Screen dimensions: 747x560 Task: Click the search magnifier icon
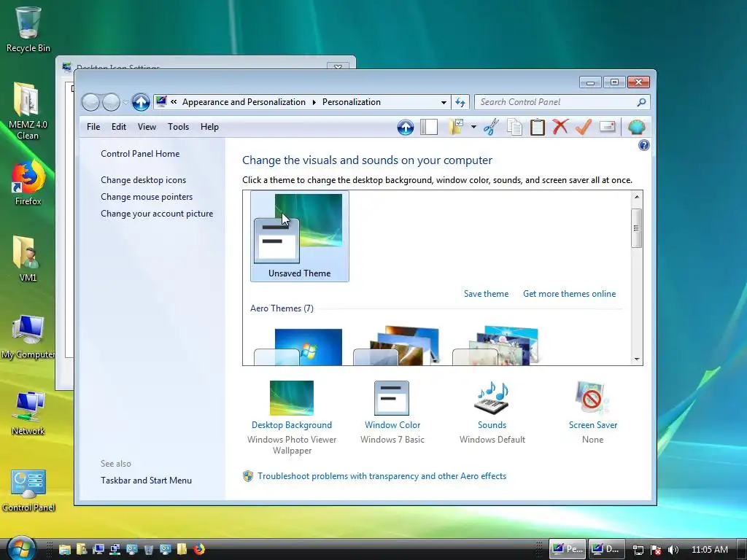click(641, 102)
